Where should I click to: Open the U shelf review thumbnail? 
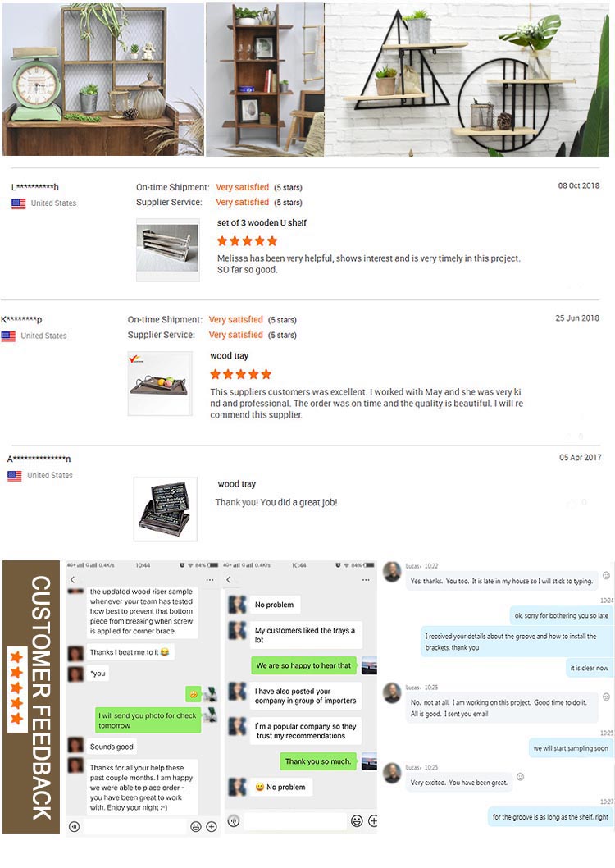[167, 249]
